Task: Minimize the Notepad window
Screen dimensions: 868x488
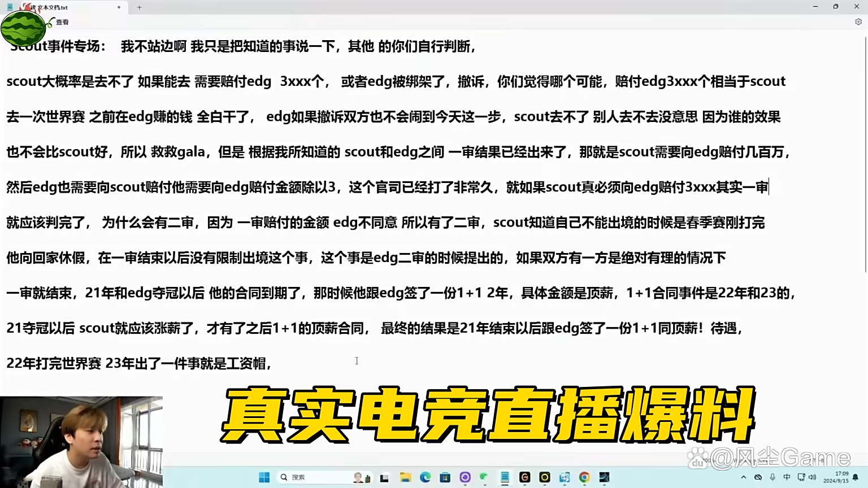Action: pos(815,7)
